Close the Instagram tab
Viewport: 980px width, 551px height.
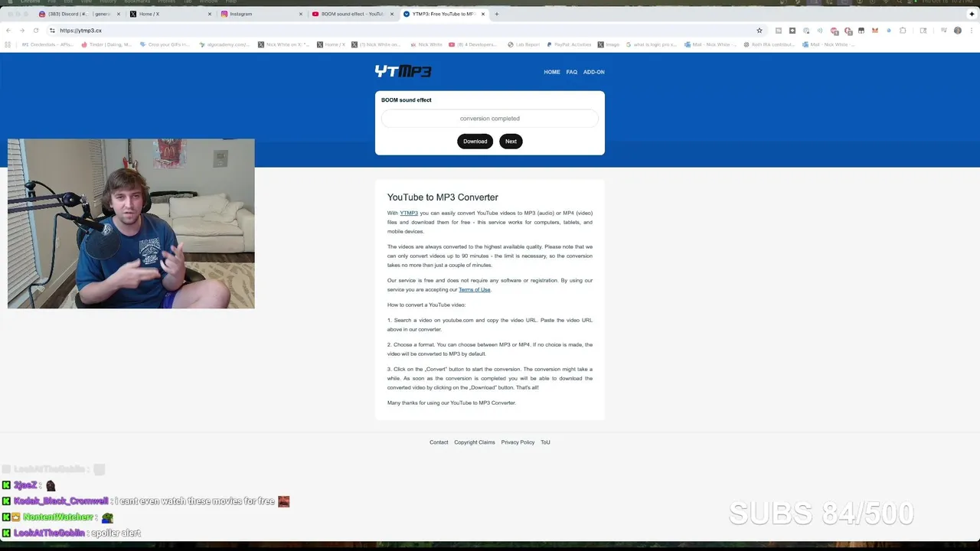point(301,14)
